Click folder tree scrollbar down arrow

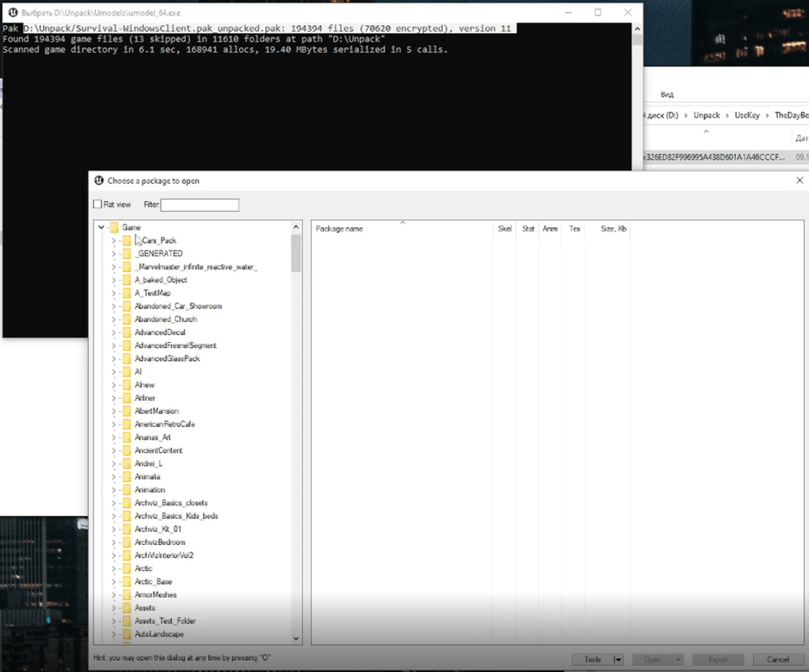295,638
